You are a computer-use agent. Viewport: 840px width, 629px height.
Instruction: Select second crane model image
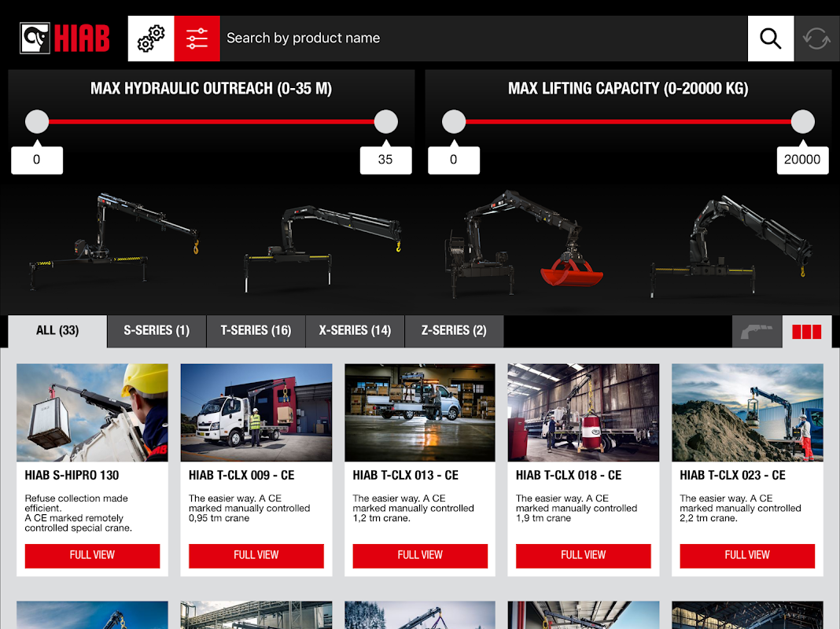click(x=322, y=248)
